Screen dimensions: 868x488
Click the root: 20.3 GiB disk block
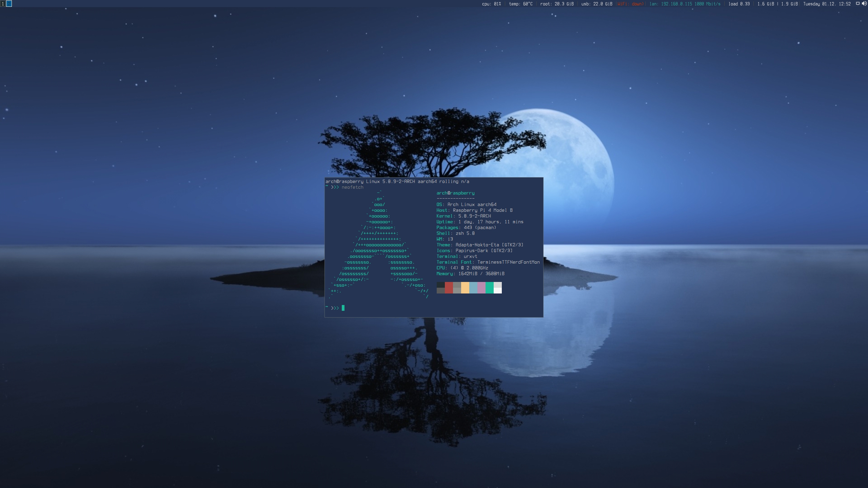pyautogui.click(x=557, y=4)
